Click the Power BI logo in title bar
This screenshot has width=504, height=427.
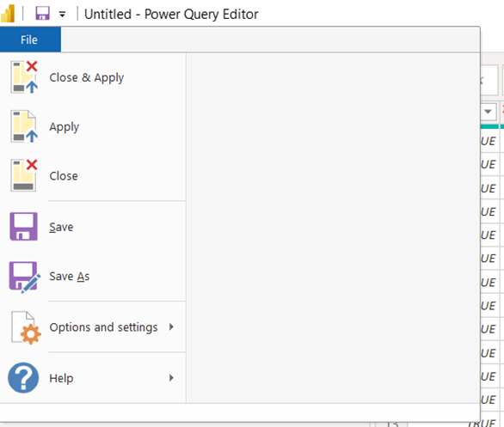coord(8,14)
